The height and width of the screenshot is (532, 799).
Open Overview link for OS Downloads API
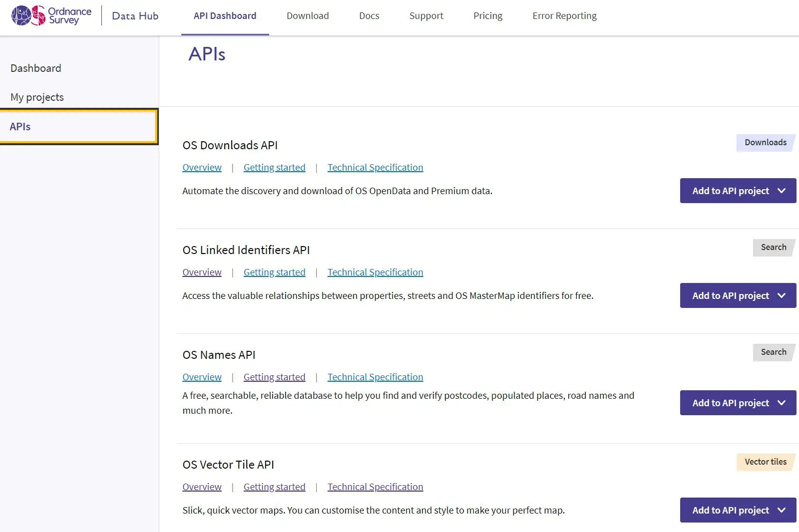click(202, 168)
